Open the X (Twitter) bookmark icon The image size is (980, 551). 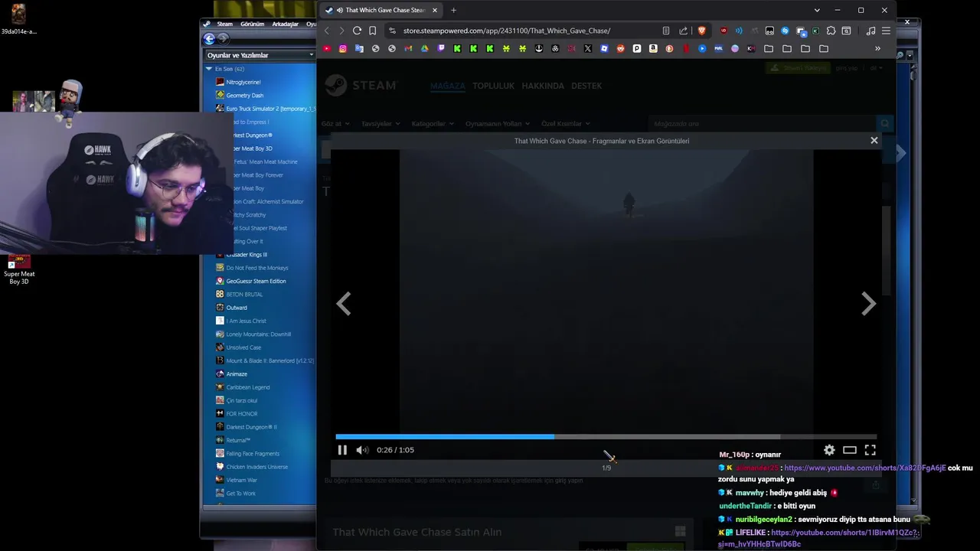587,48
